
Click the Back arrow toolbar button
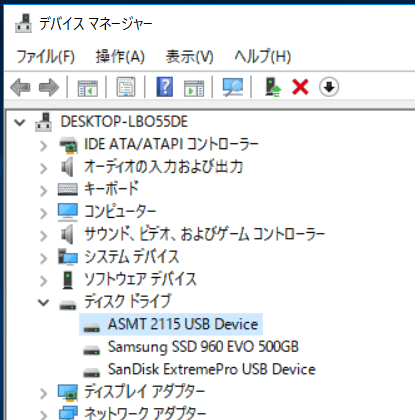pyautogui.click(x=20, y=87)
